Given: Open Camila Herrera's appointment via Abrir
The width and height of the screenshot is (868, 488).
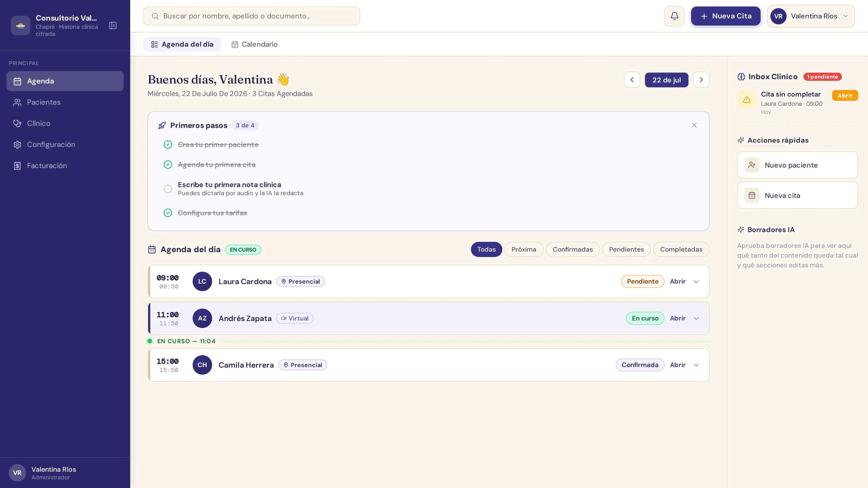Looking at the screenshot, I should [678, 365].
